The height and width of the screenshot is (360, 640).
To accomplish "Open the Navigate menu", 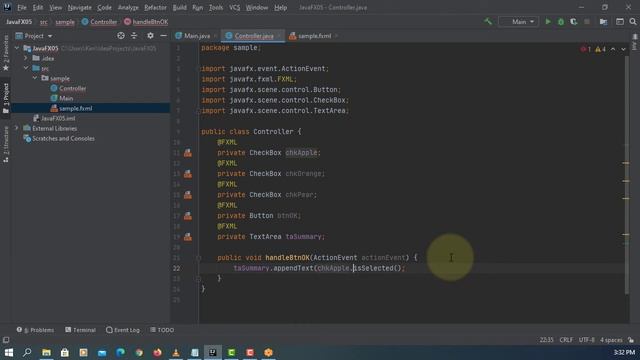I will click(x=80, y=7).
